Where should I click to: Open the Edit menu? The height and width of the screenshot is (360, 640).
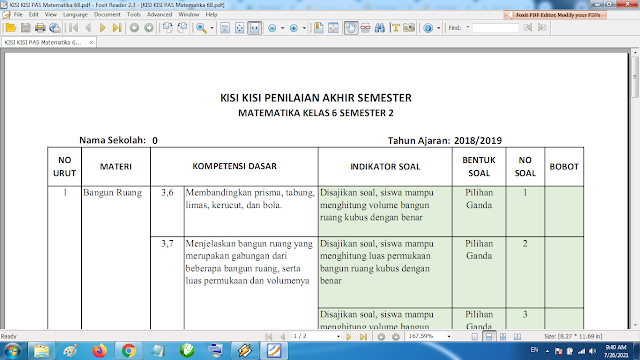click(33, 15)
